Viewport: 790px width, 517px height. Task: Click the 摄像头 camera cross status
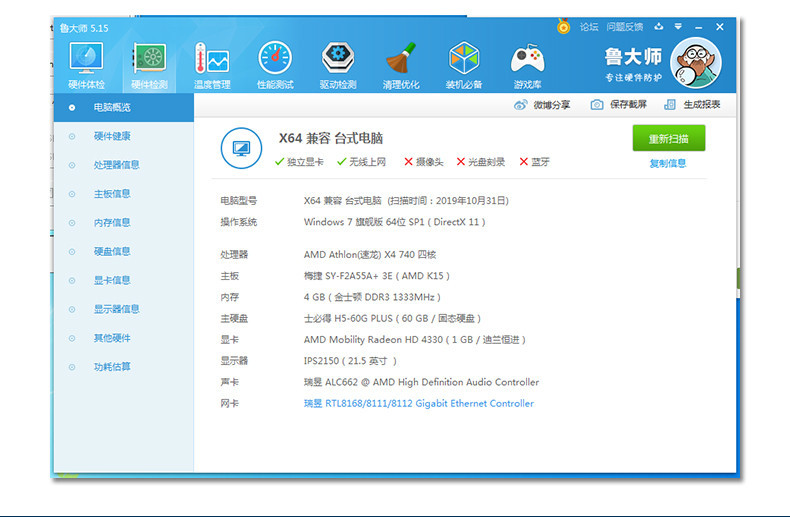[x=424, y=162]
